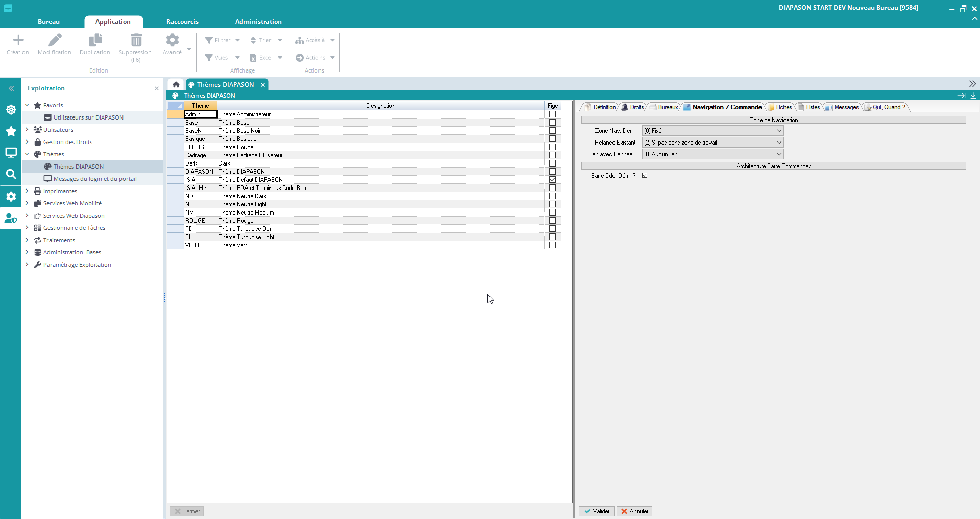Image resolution: width=980 pixels, height=519 pixels.
Task: Click the Suppression trash icon
Action: point(136,40)
